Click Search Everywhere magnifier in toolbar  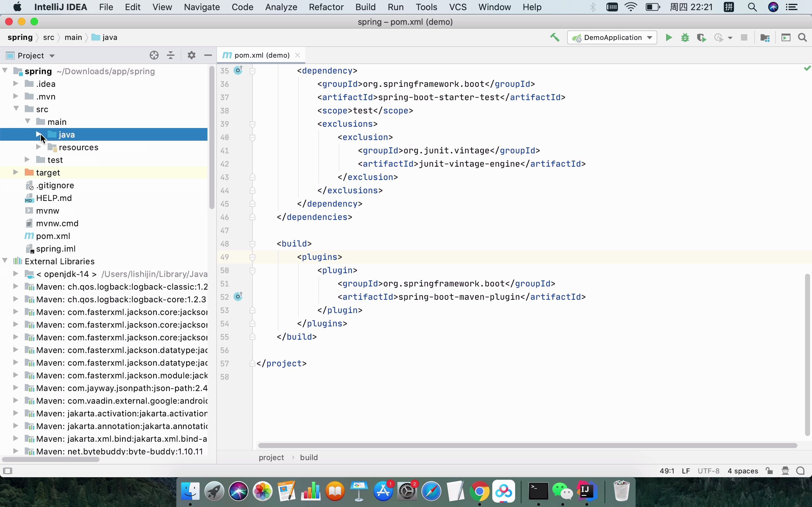[802, 38]
